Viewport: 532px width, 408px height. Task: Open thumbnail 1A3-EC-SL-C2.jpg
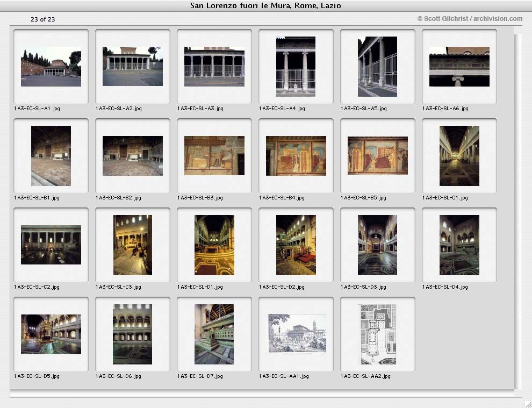click(51, 245)
